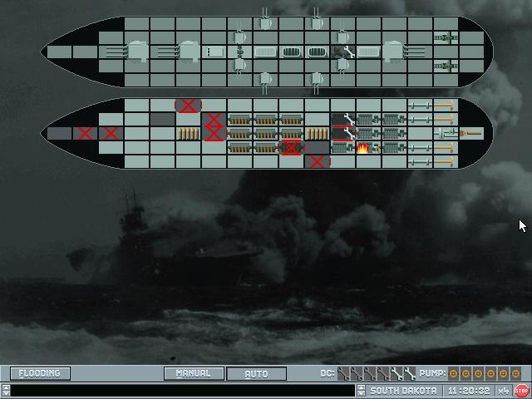Click the rudder icon at the stern
532x399 pixels.
[x=471, y=134]
